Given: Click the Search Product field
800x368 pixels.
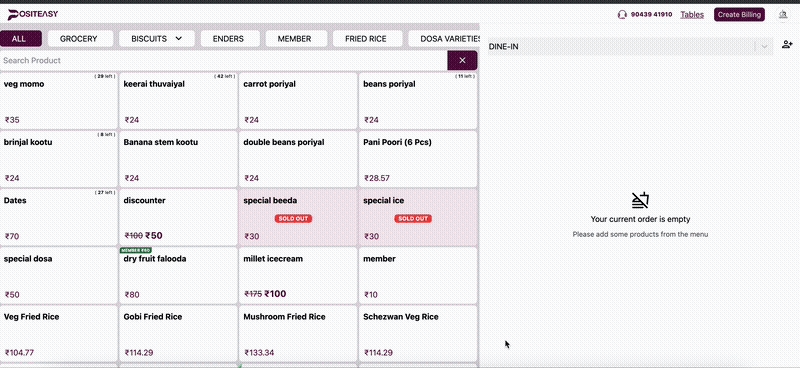Looking at the screenshot, I should click(223, 60).
